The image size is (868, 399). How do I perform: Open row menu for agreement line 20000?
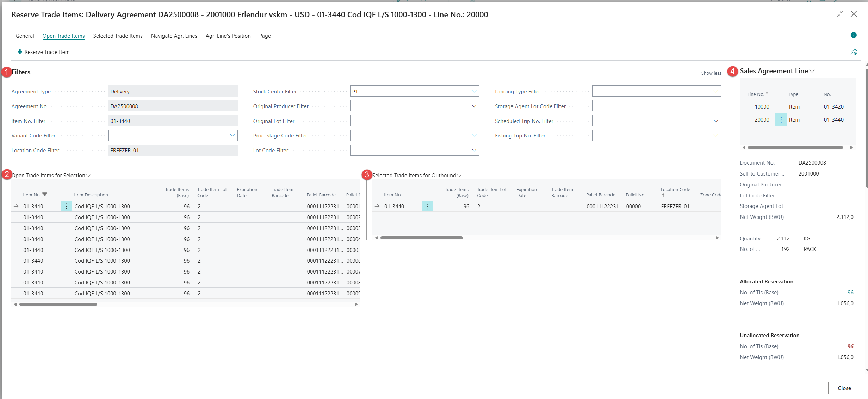[781, 120]
